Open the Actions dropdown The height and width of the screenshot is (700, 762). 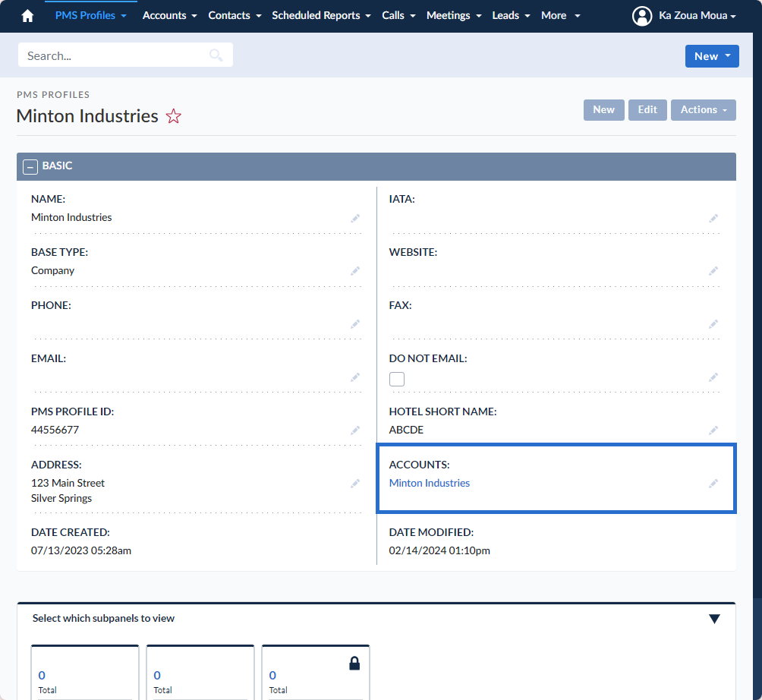[704, 110]
